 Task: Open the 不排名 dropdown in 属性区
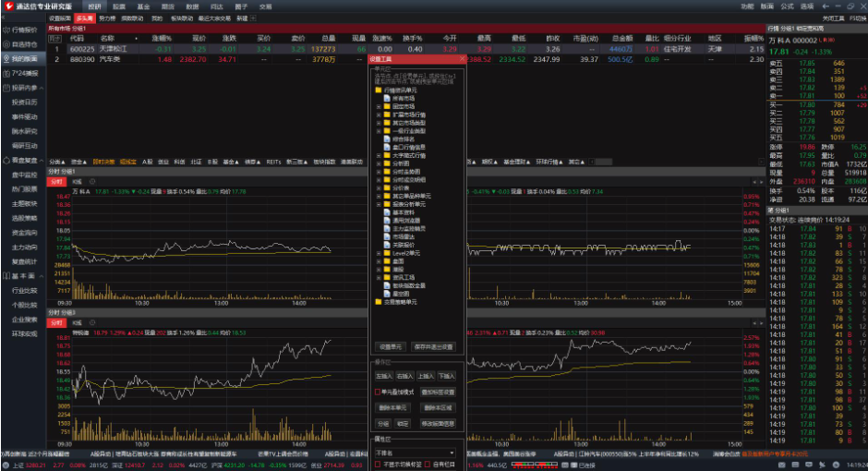pyautogui.click(x=415, y=453)
